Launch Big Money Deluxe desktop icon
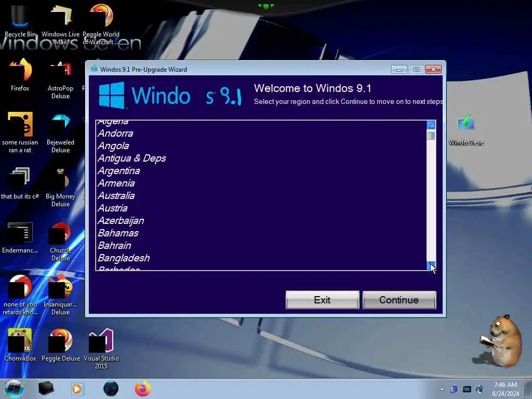This screenshot has height=399, width=532. point(60,187)
